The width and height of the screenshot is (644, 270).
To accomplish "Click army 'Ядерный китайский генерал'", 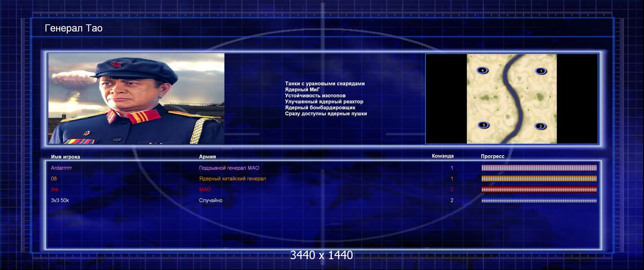I will 232,179.
